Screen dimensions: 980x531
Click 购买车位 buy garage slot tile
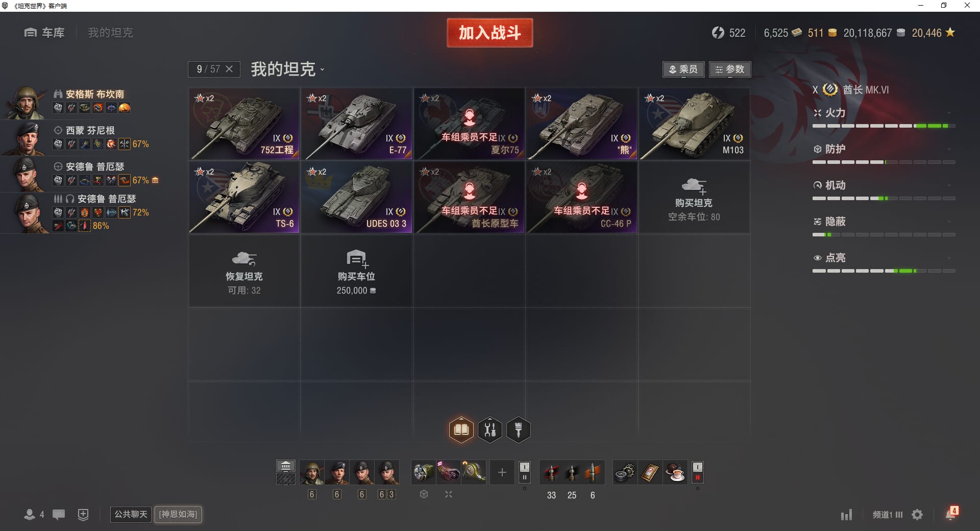(x=356, y=271)
